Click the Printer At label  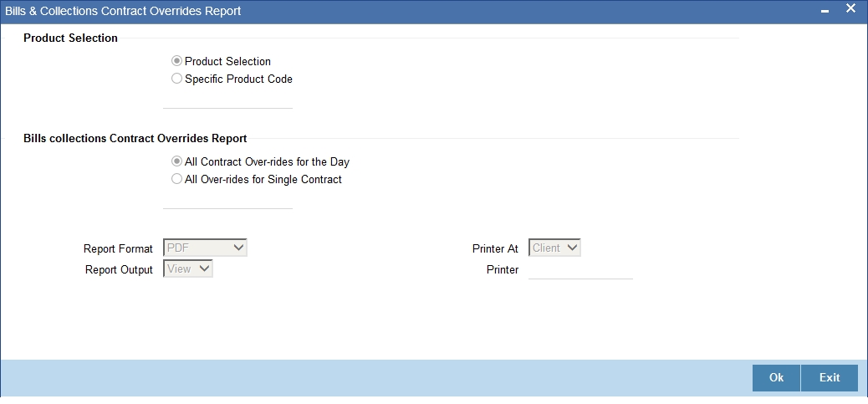click(495, 248)
